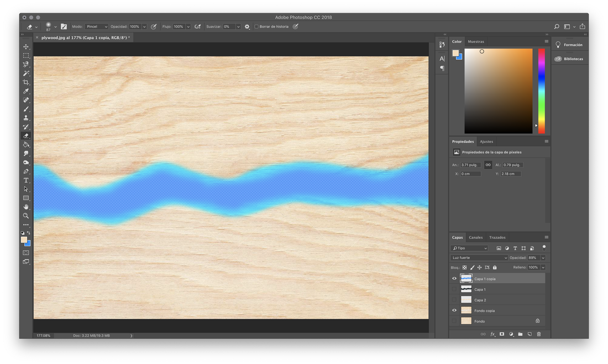Select the Eyedropper tool
This screenshot has height=364, width=608.
(26, 91)
